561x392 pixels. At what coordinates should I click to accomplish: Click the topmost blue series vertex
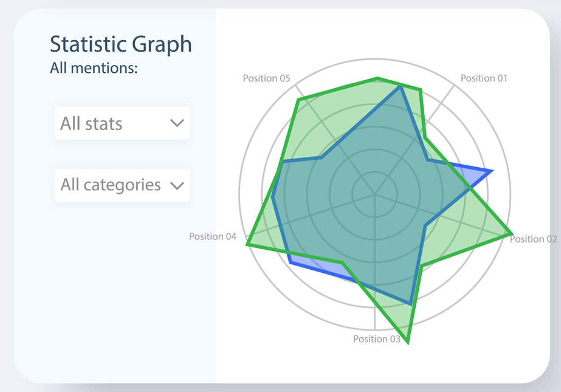(x=401, y=88)
